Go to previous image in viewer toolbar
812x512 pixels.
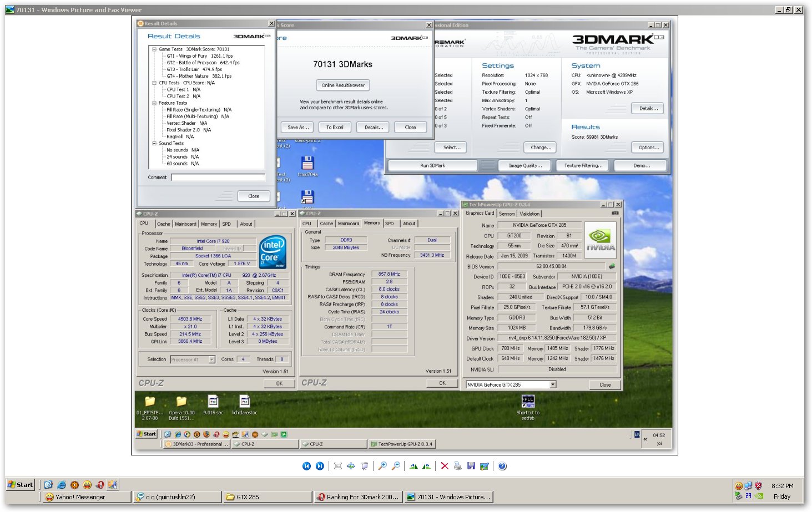pos(306,466)
